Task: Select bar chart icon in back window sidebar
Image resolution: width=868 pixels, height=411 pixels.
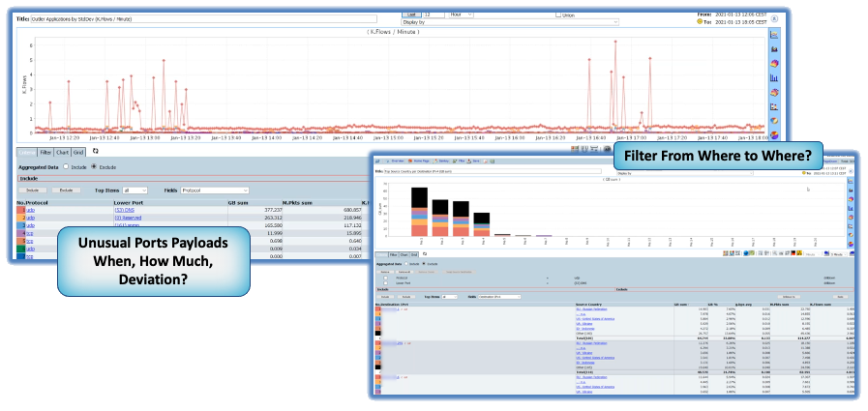Action: tap(774, 77)
